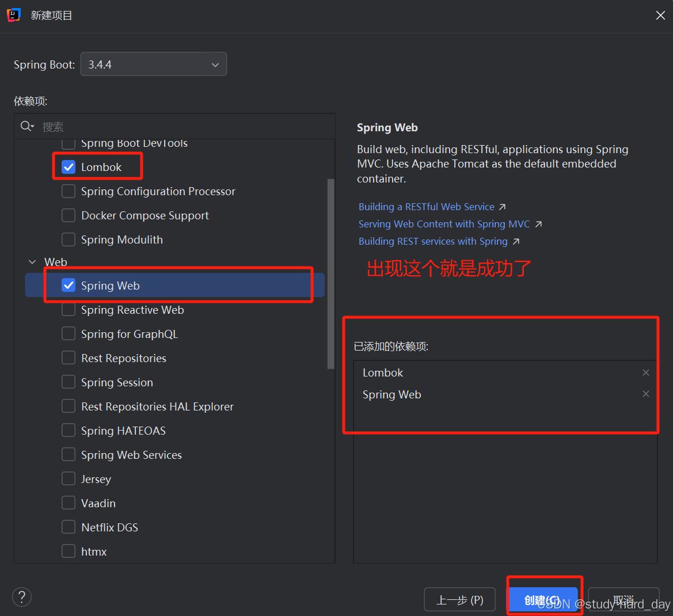673x616 pixels.
Task: Enable the Jersey dependency
Action: coord(69,478)
